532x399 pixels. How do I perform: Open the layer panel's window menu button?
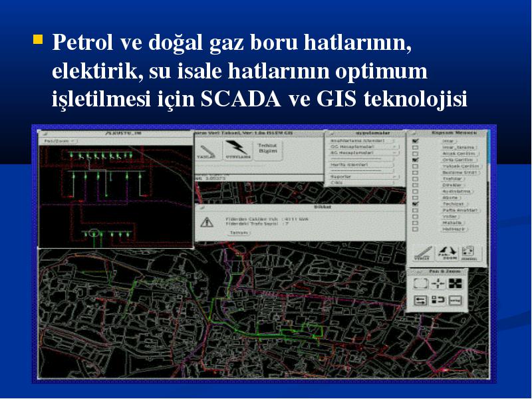412,133
